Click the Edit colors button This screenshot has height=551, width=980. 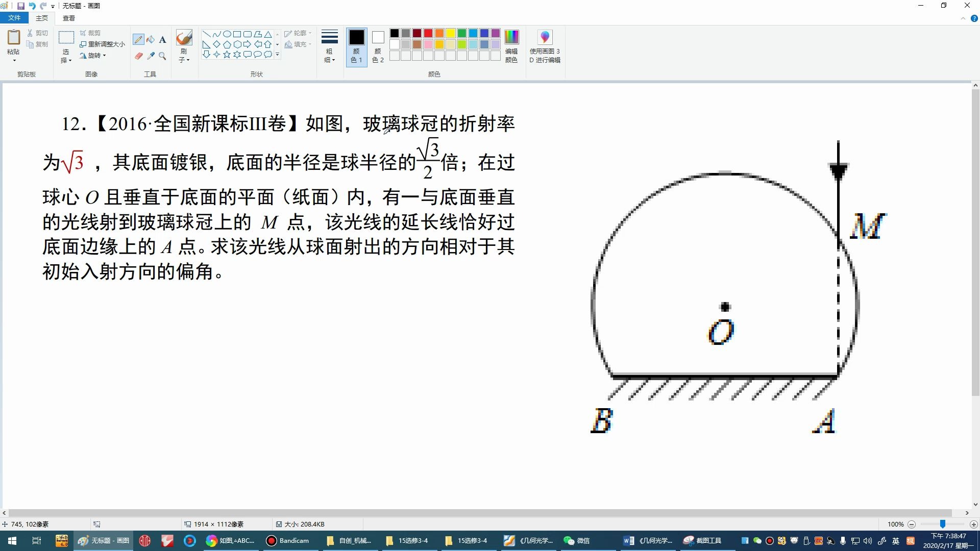pyautogui.click(x=511, y=46)
